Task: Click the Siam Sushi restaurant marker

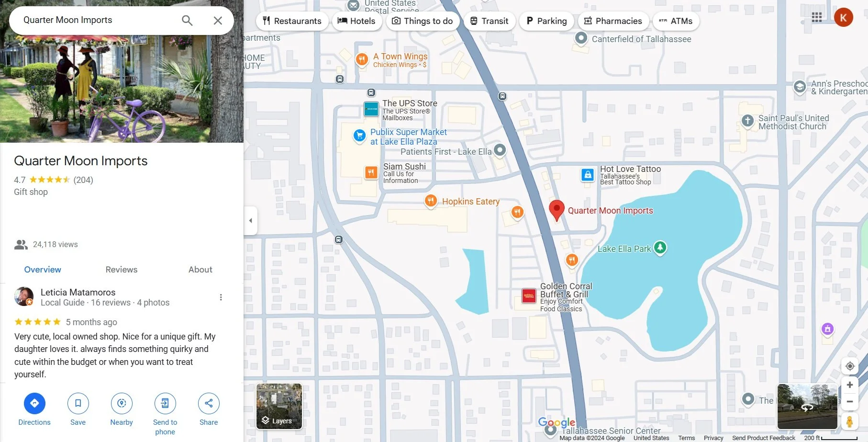Action: [371, 172]
